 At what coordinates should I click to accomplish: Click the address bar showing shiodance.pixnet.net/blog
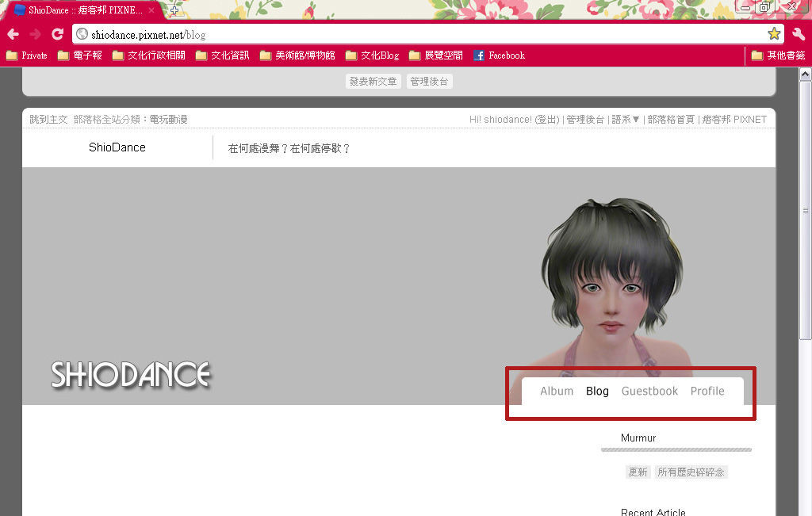pyautogui.click(x=427, y=35)
